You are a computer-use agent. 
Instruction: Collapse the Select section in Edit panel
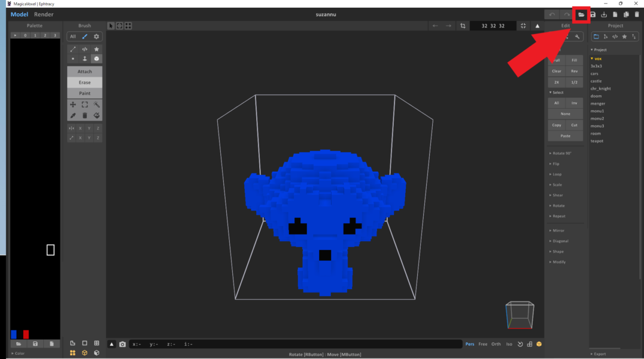[557, 92]
